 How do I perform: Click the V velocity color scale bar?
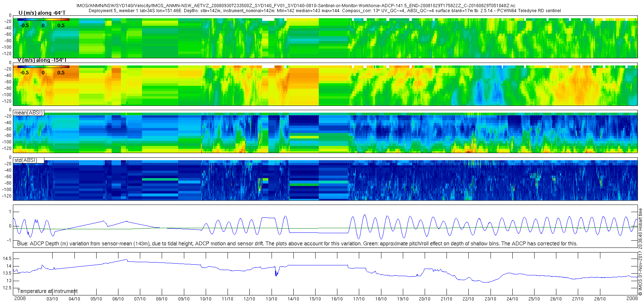[x=43, y=67]
